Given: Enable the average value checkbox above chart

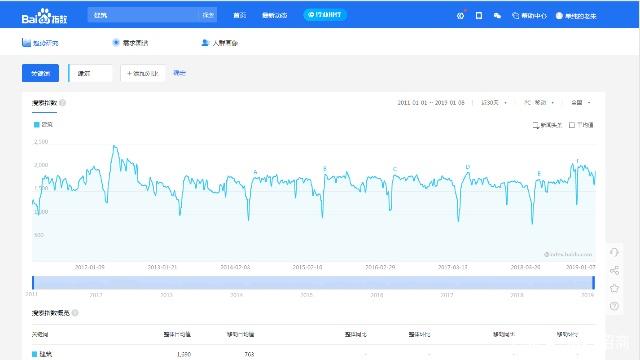Looking at the screenshot, I should click(572, 125).
